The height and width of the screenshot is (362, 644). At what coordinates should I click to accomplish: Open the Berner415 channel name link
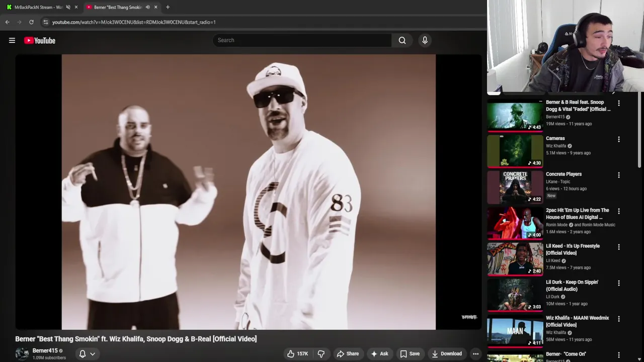(45, 350)
